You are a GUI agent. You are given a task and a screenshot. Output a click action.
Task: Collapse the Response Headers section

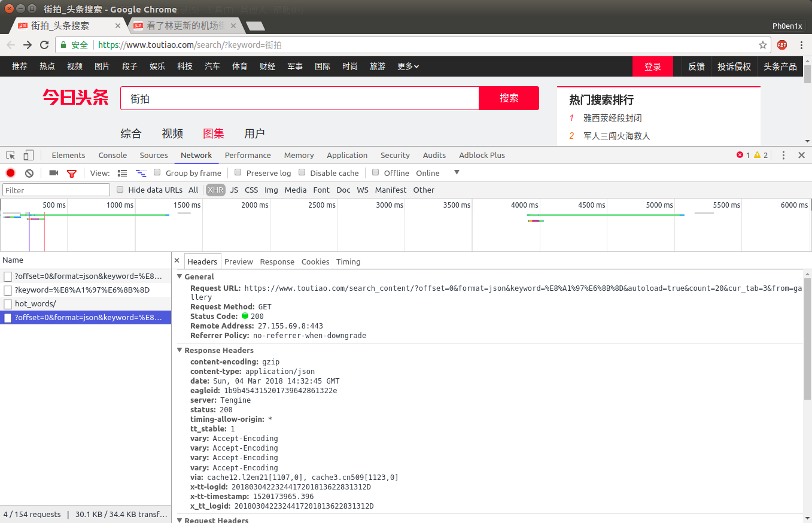point(180,350)
